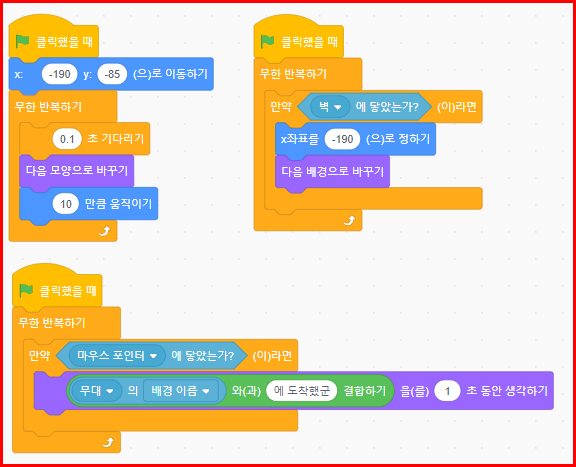Screen dimensions: 576x467
Task: Click the 무한 반복하기 block above the 벽 condition
Action: pyautogui.click(x=293, y=74)
